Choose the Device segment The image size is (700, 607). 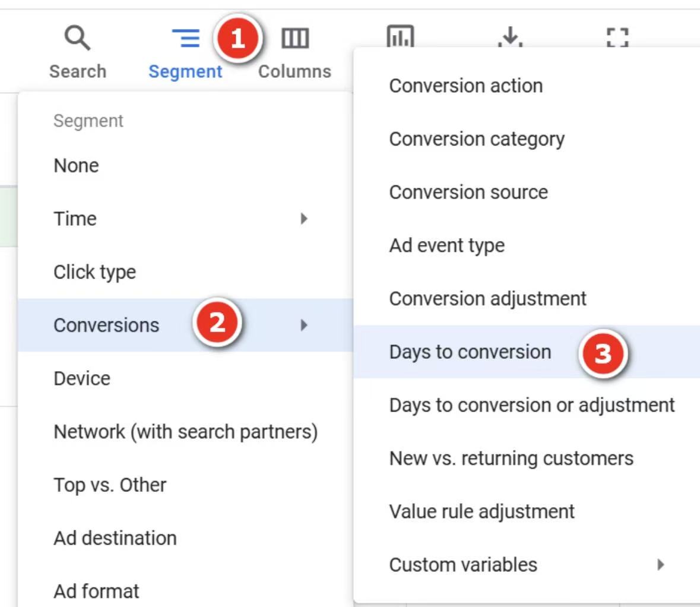point(185,378)
